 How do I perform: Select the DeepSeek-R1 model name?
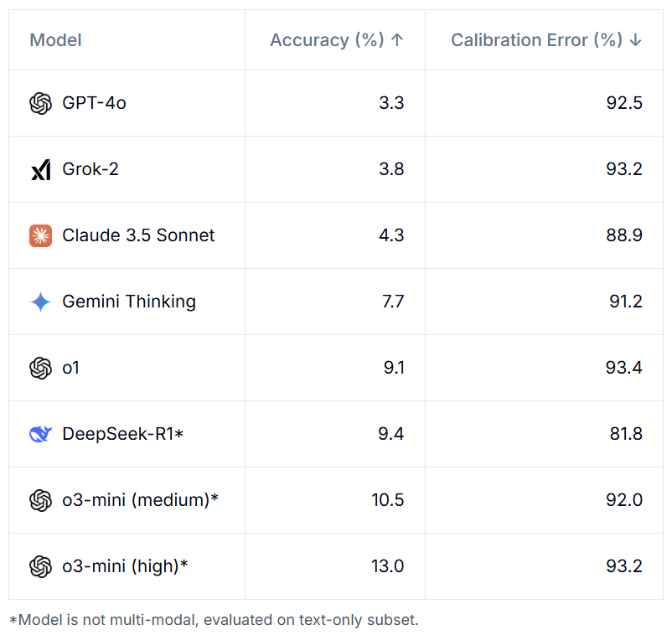[x=122, y=434]
